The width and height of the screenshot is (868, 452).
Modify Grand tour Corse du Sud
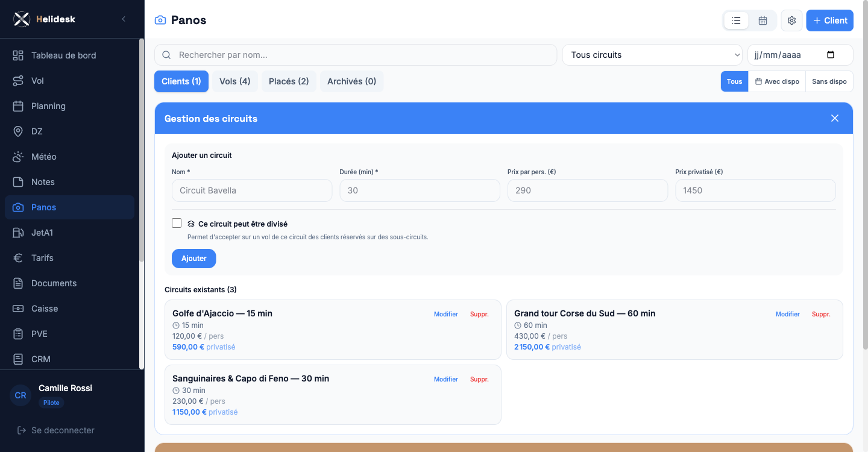[788, 314]
